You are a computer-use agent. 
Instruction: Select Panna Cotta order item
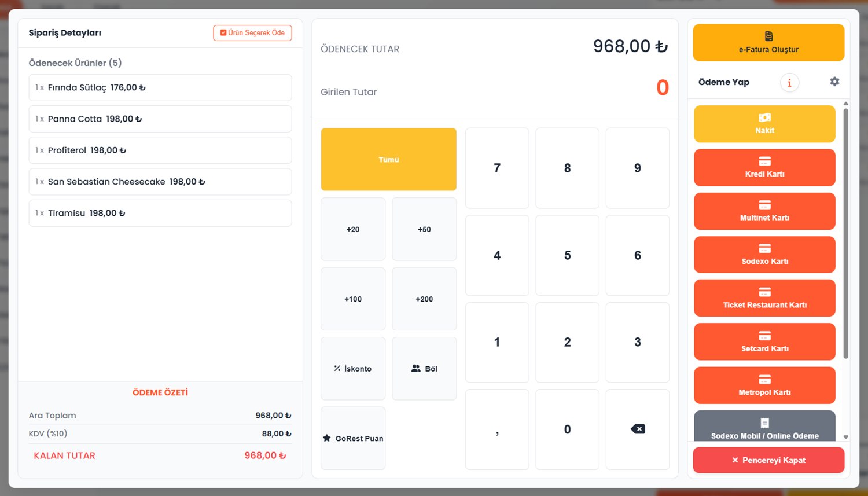pyautogui.click(x=160, y=119)
